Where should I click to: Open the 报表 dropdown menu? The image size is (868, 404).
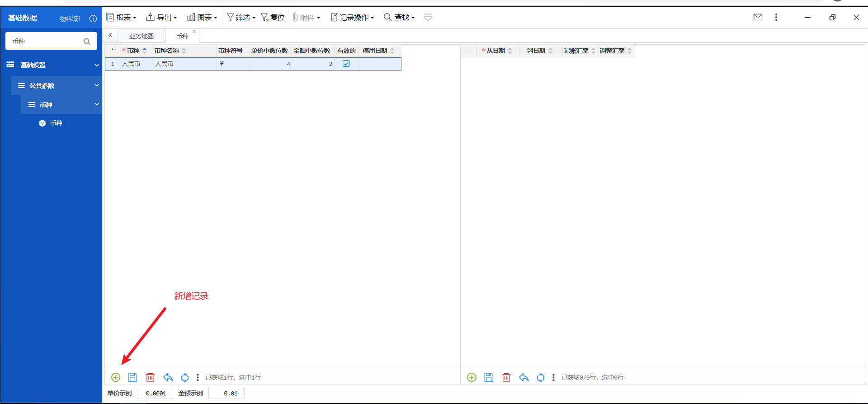pyautogui.click(x=121, y=17)
